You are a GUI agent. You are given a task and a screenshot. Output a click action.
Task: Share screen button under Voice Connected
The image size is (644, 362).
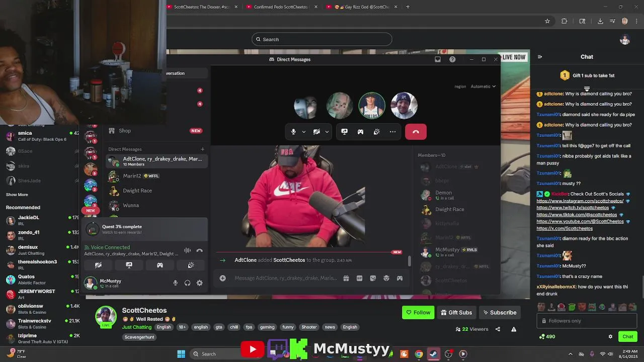pyautogui.click(x=129, y=265)
